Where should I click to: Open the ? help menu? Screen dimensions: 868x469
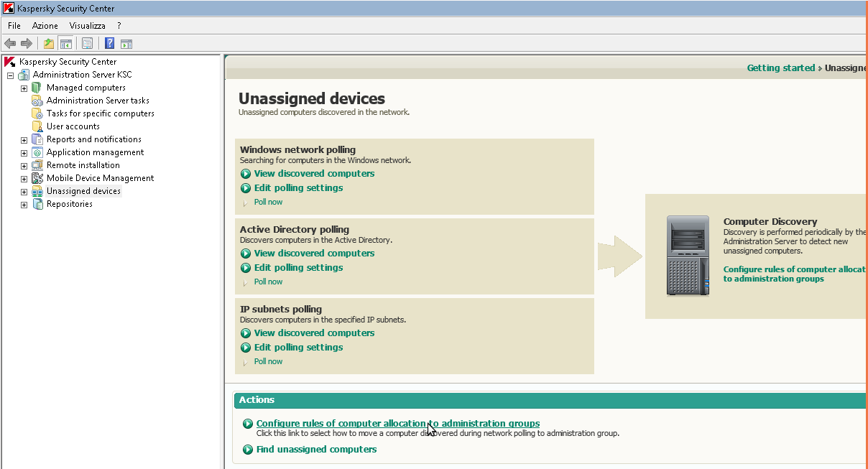pos(119,26)
